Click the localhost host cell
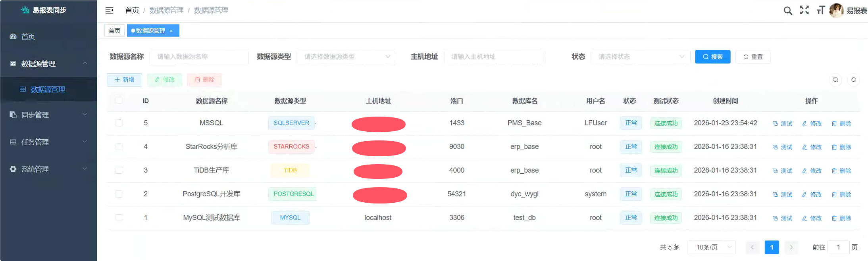Image resolution: width=868 pixels, height=261 pixels. click(x=378, y=218)
